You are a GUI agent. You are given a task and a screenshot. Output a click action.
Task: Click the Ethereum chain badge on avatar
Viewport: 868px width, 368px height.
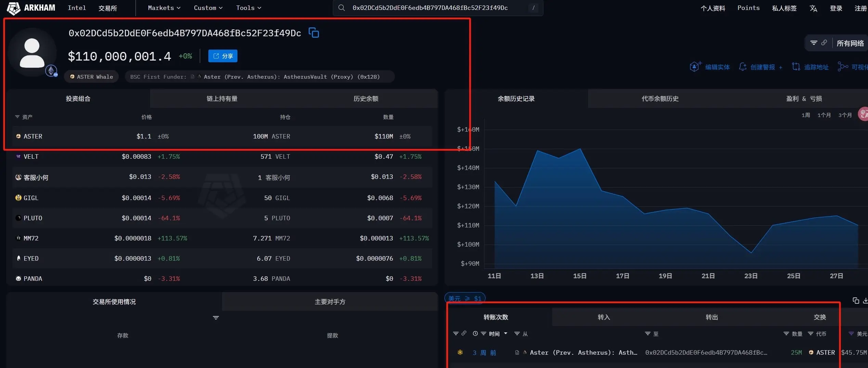pos(51,71)
